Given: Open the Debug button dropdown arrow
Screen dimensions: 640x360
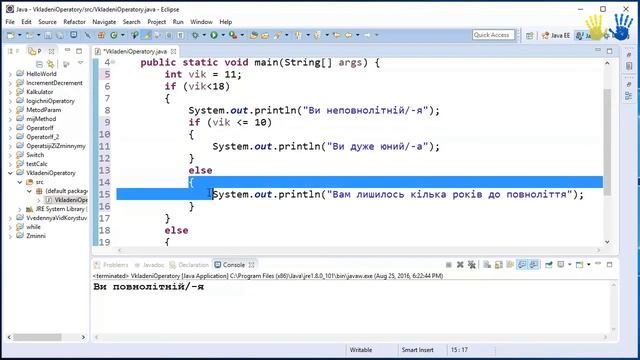Looking at the screenshot, I should pos(204,35).
